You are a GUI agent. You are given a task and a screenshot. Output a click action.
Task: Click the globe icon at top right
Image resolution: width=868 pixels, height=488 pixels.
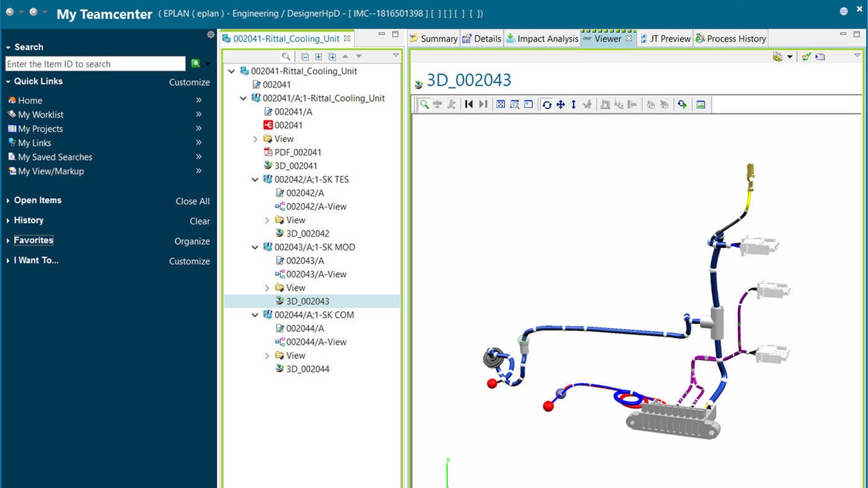(844, 11)
